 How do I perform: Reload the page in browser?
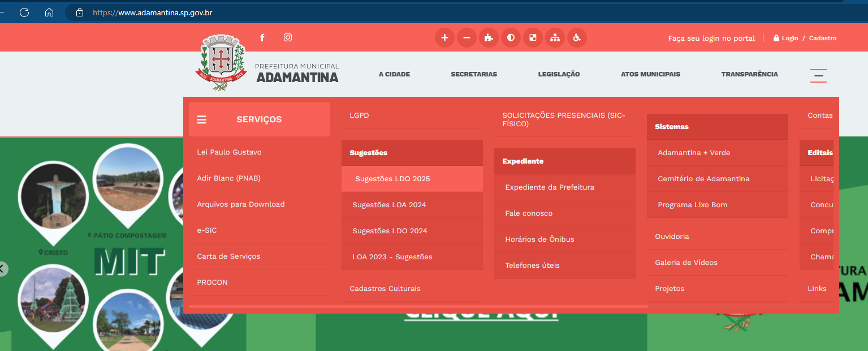pyautogui.click(x=24, y=12)
